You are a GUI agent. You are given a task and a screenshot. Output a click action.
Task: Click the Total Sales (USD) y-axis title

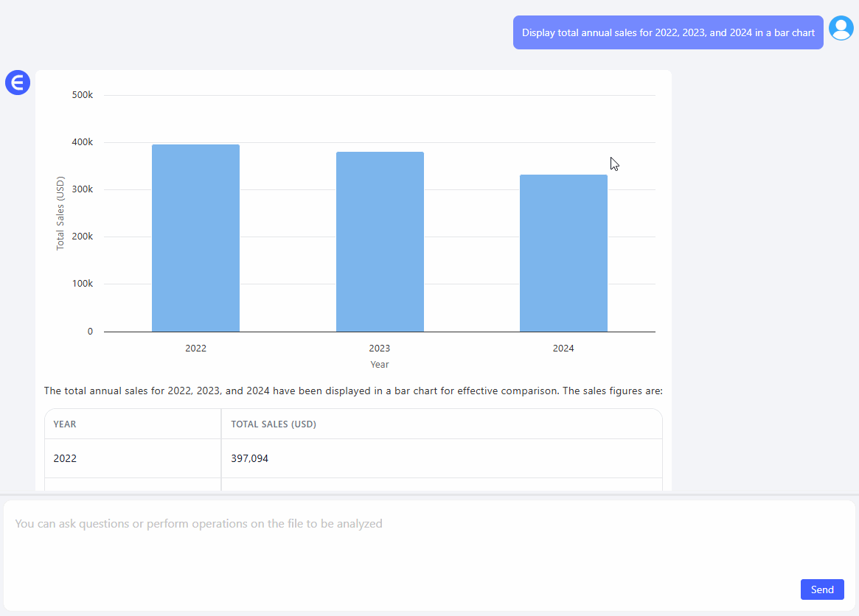[x=60, y=213]
